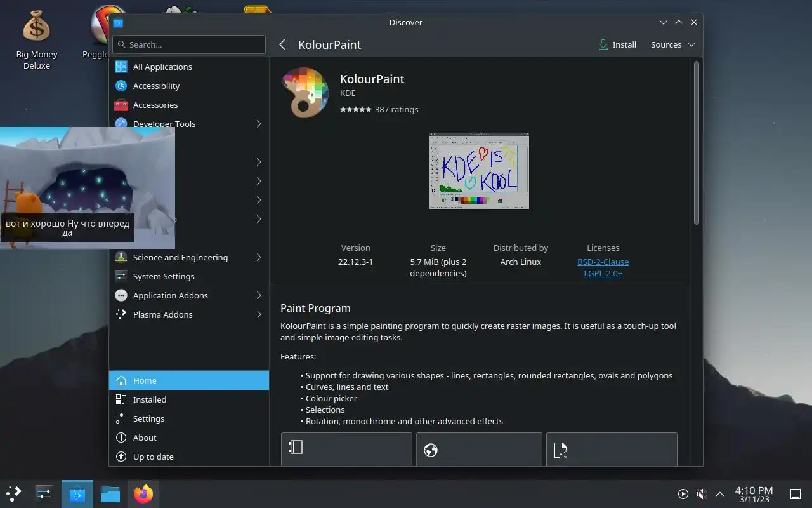Screen dimensions: 812x508
Task: Open the About page in the sidebar
Action: pos(189,438)
